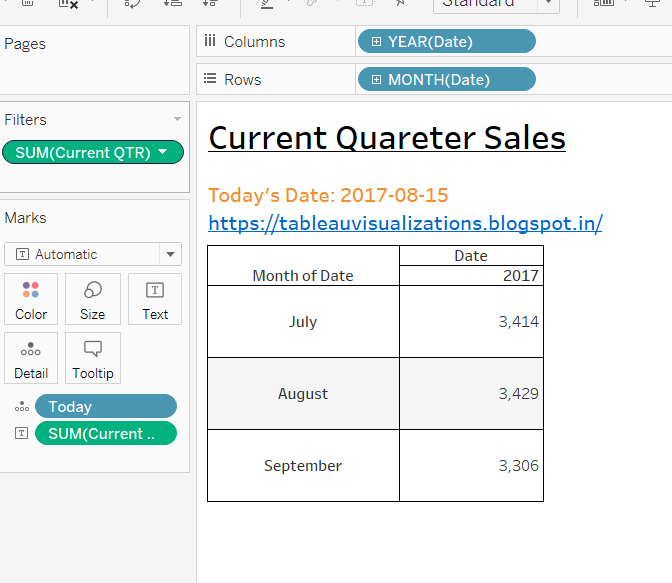Click the Filters card label
Viewport: 672px width, 583px height.
[25, 120]
